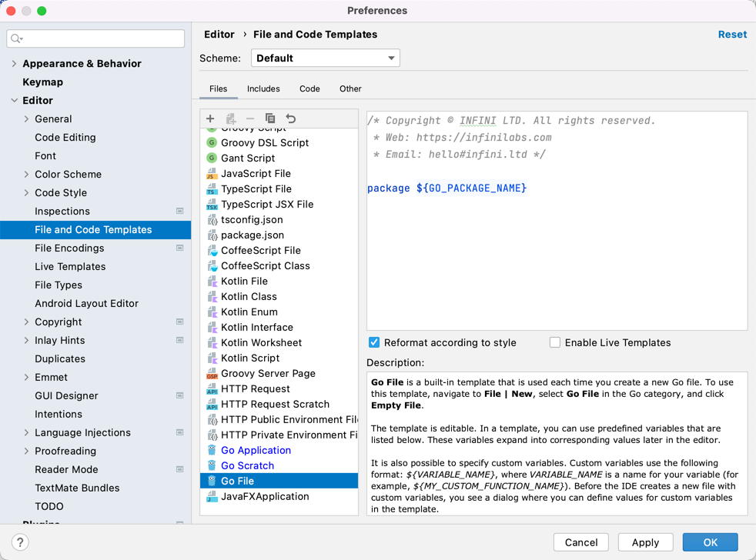Viewport: 756px width, 560px height.
Task: Expand the Appearance & Behavior section
Action: [15, 64]
